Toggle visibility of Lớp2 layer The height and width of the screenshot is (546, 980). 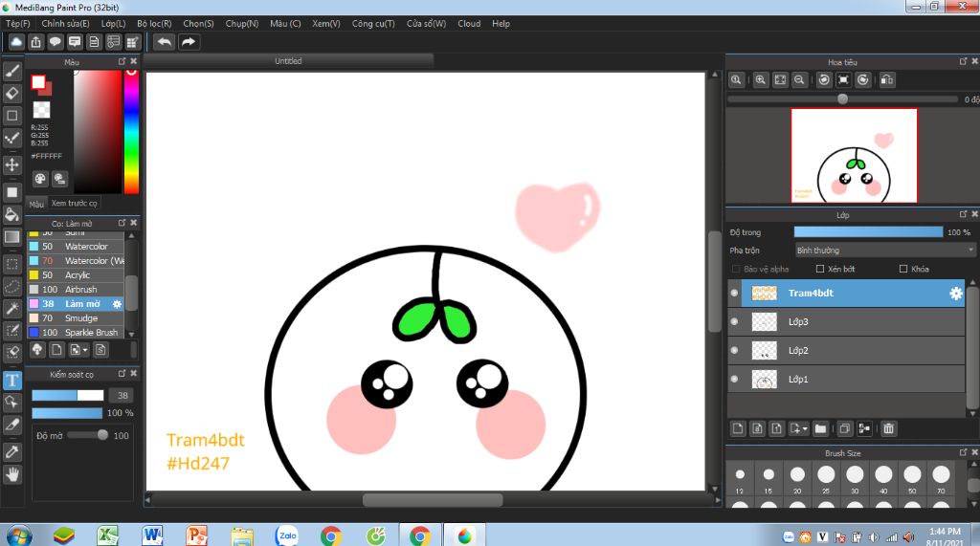tap(734, 351)
